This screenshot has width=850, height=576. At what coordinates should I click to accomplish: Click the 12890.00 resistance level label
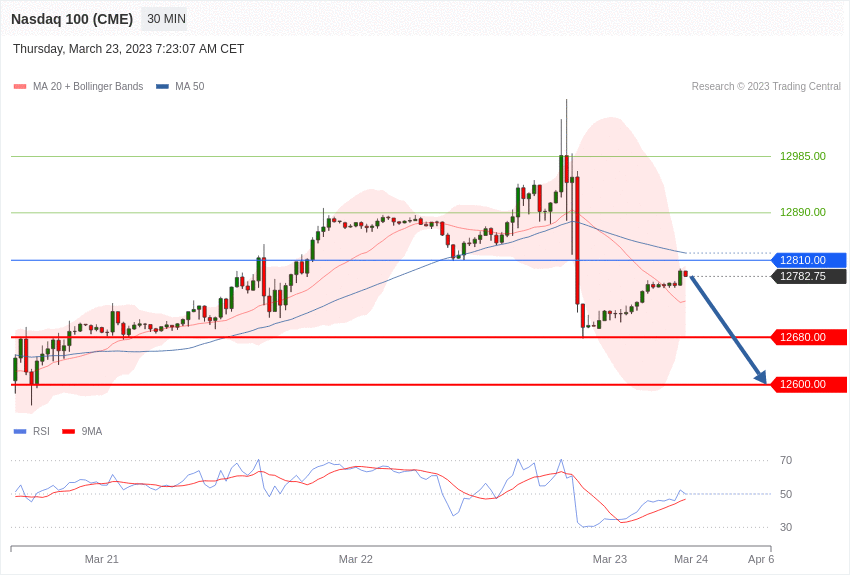pyautogui.click(x=803, y=212)
